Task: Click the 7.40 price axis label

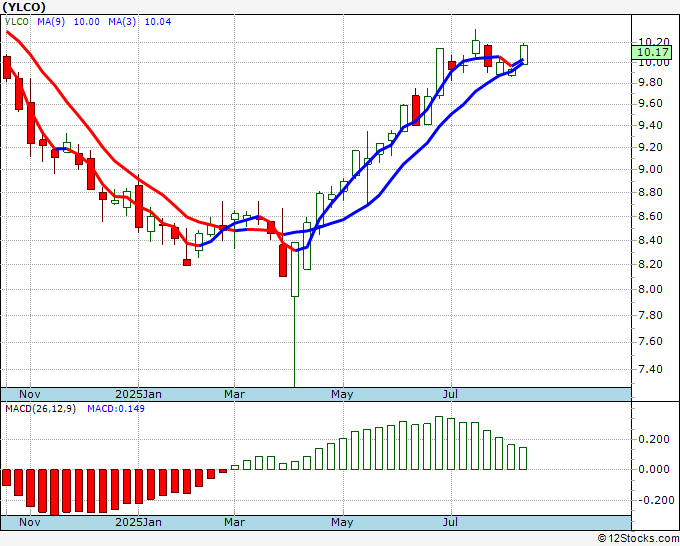Action: pos(651,369)
